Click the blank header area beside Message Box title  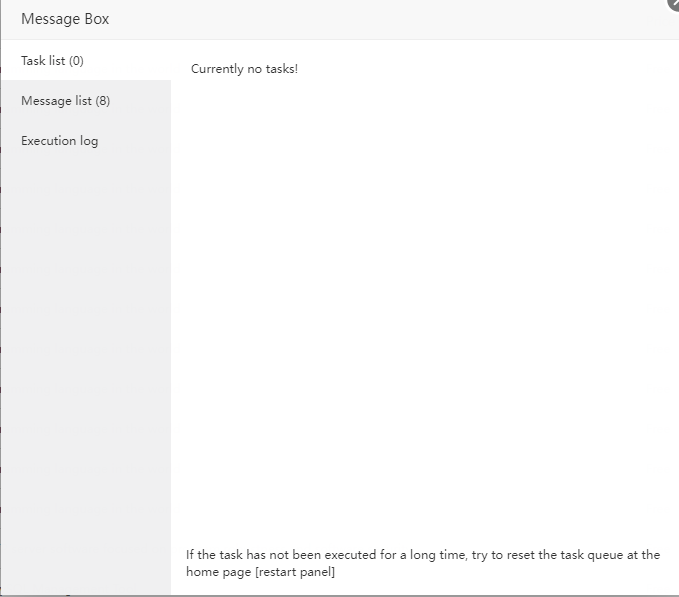coord(380,19)
